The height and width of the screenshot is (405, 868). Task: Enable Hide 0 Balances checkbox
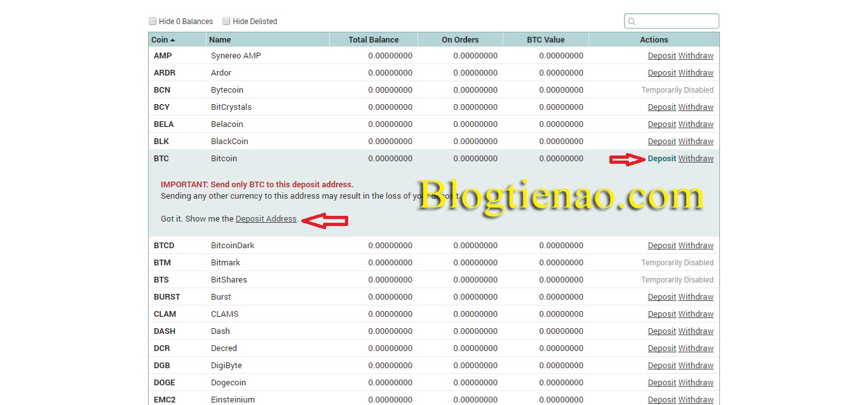[x=153, y=21]
